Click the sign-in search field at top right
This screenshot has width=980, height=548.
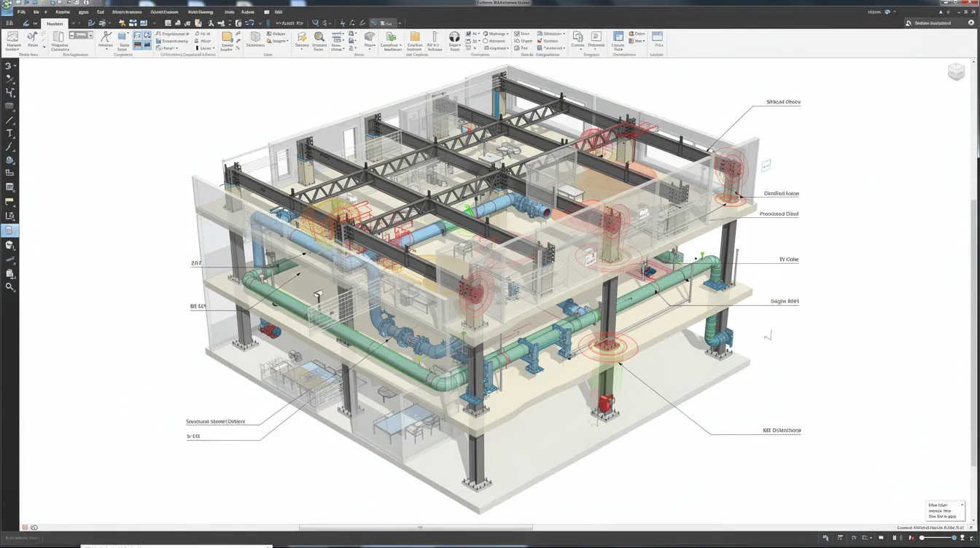940,23
